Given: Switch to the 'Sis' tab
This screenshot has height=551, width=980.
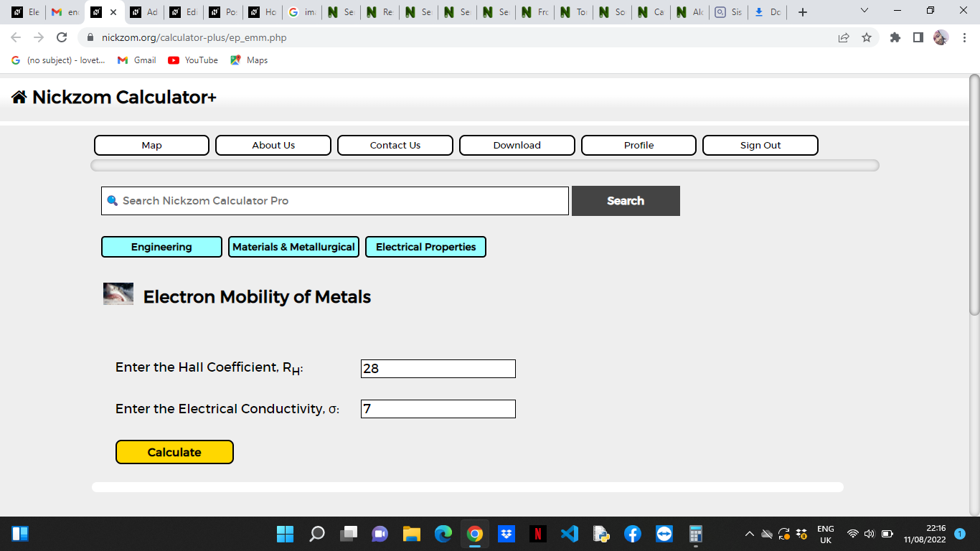Looking at the screenshot, I should tap(729, 12).
